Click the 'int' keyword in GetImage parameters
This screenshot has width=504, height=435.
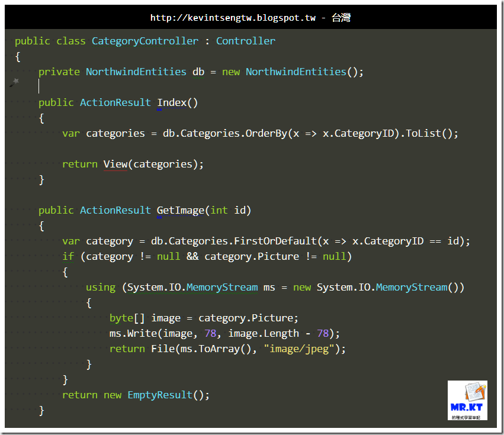tap(219, 211)
